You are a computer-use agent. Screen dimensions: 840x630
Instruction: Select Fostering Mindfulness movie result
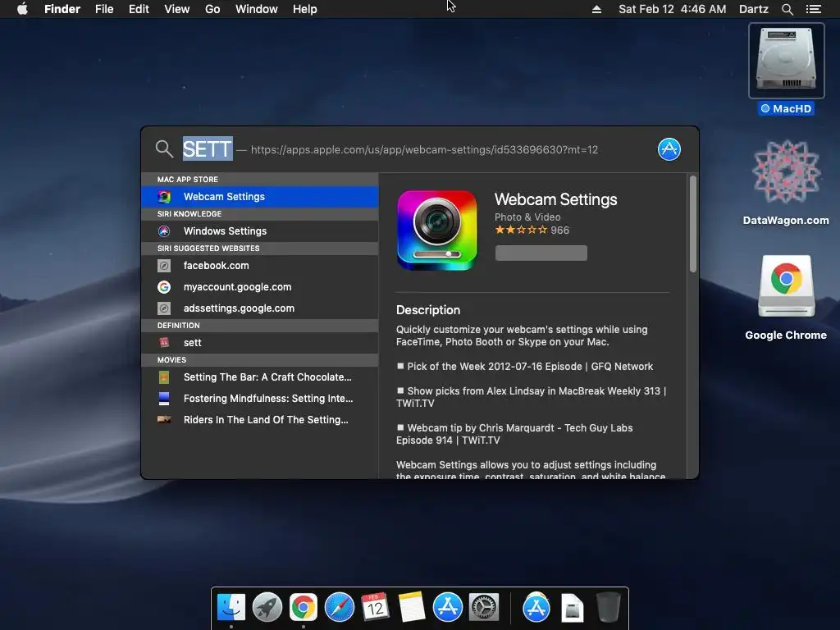pyautogui.click(x=260, y=399)
